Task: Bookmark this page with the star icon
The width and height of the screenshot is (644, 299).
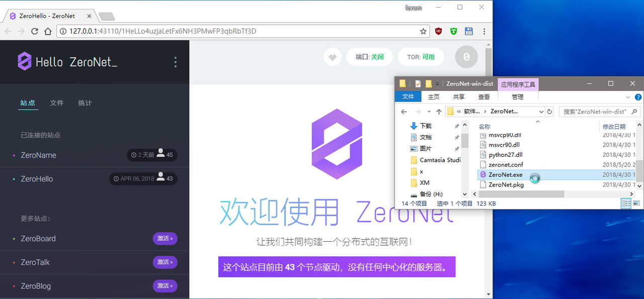Action: [x=423, y=31]
